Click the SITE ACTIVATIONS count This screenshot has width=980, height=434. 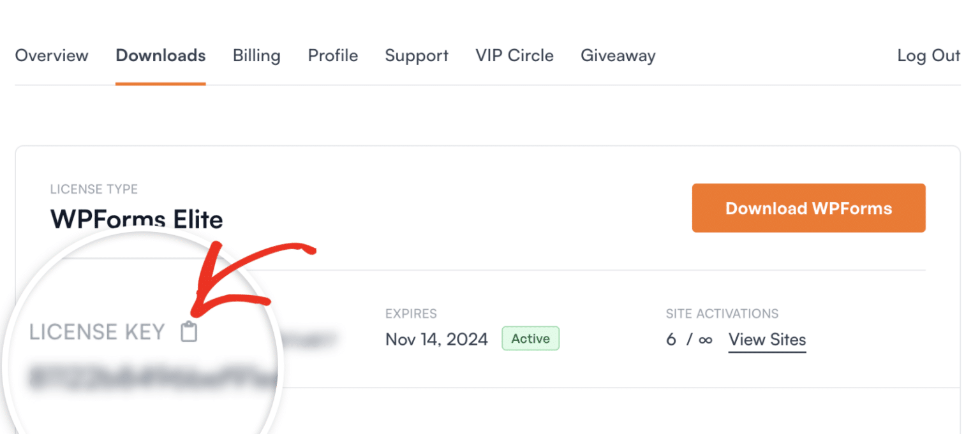671,339
